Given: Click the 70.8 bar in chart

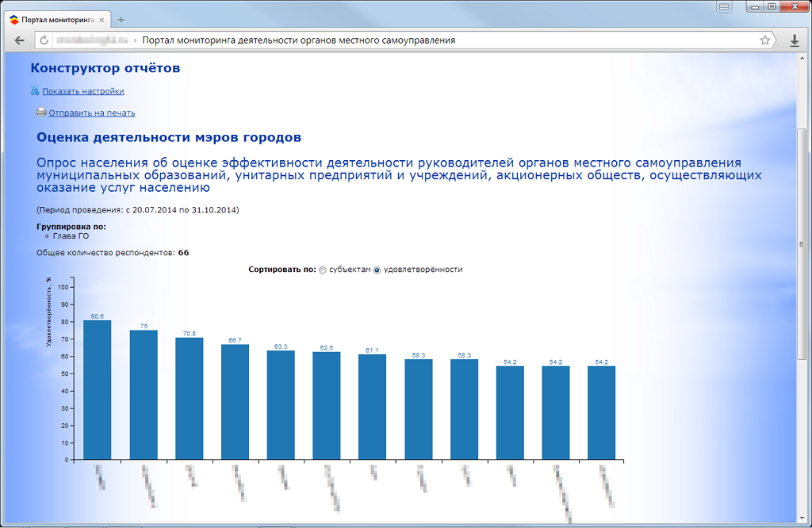Looking at the screenshot, I should pyautogui.click(x=189, y=399).
